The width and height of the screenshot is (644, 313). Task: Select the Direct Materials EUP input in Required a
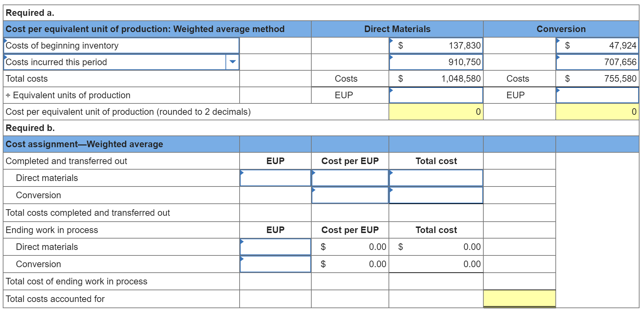[436, 95]
